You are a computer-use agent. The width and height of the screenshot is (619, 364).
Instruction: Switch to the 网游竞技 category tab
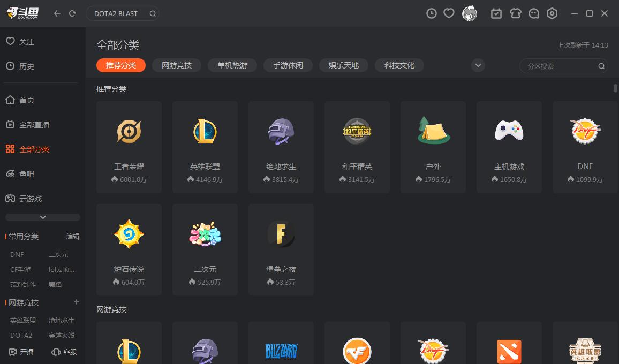(177, 65)
